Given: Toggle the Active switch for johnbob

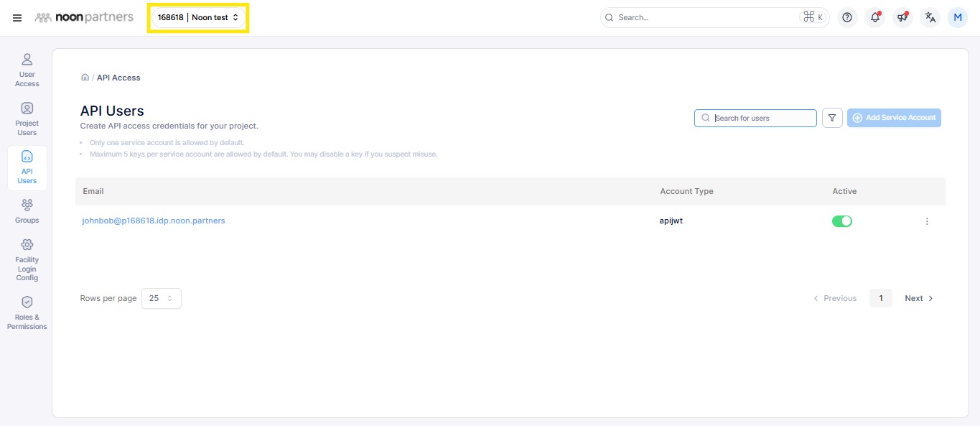Looking at the screenshot, I should coord(841,221).
